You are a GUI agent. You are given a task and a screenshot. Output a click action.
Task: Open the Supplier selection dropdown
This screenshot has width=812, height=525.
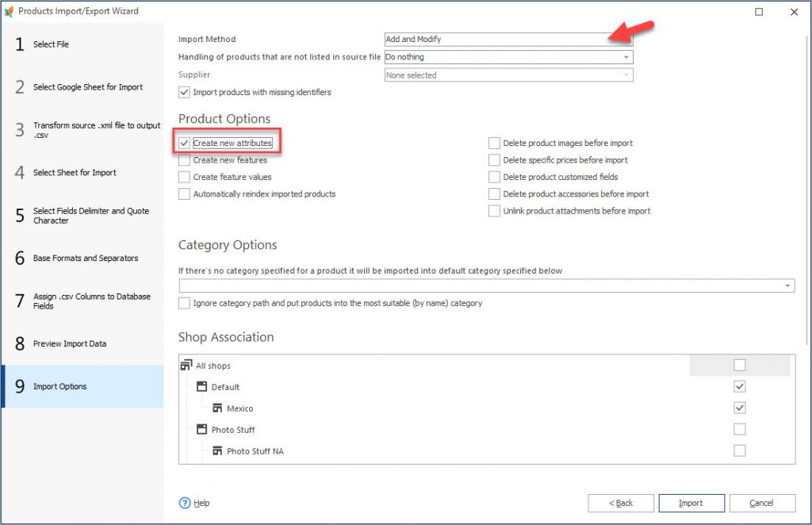[626, 74]
